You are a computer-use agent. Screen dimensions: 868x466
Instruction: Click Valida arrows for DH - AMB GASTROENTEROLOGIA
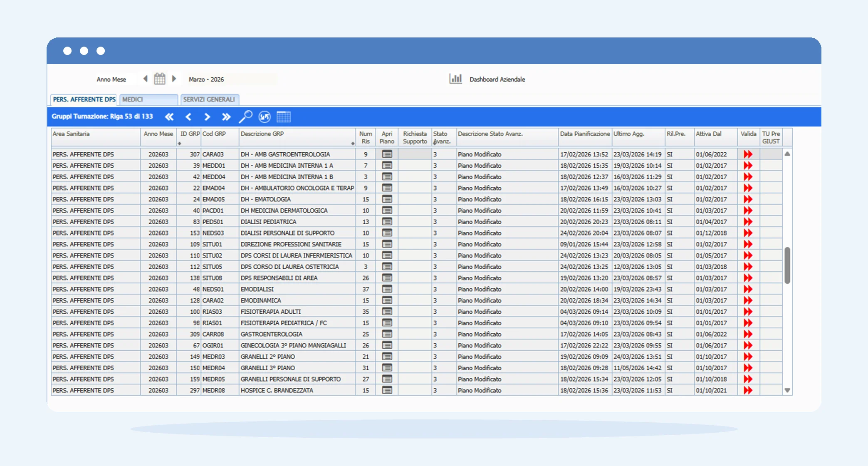[748, 154]
